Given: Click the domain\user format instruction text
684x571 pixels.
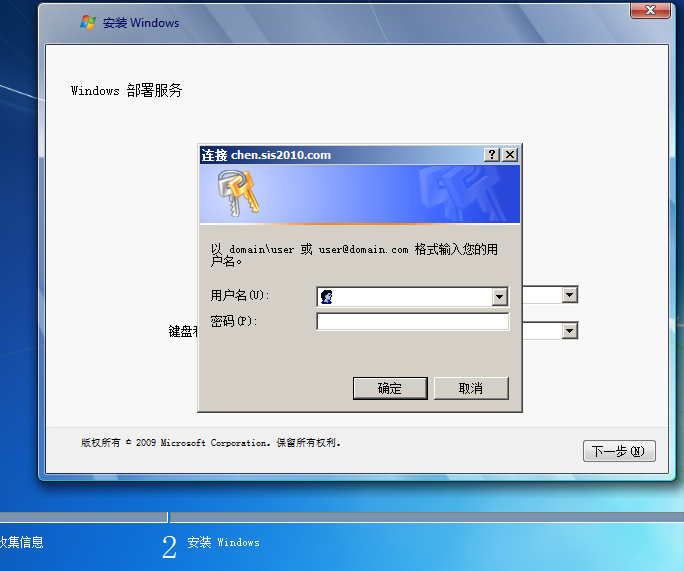Looking at the screenshot, I should tap(354, 255).
